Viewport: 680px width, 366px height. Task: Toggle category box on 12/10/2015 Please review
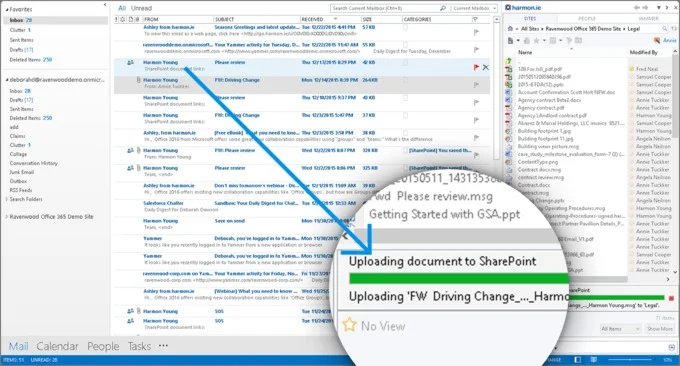pyautogui.click(x=405, y=98)
